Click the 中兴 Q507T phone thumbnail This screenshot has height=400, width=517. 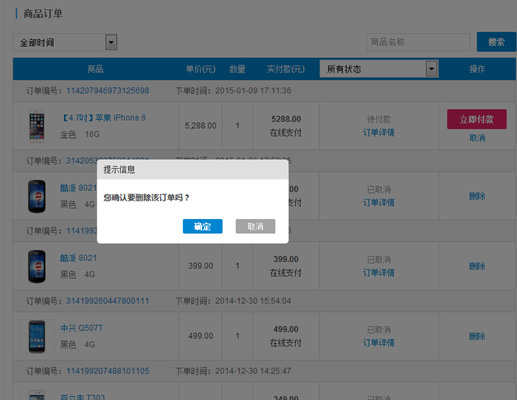[37, 336]
